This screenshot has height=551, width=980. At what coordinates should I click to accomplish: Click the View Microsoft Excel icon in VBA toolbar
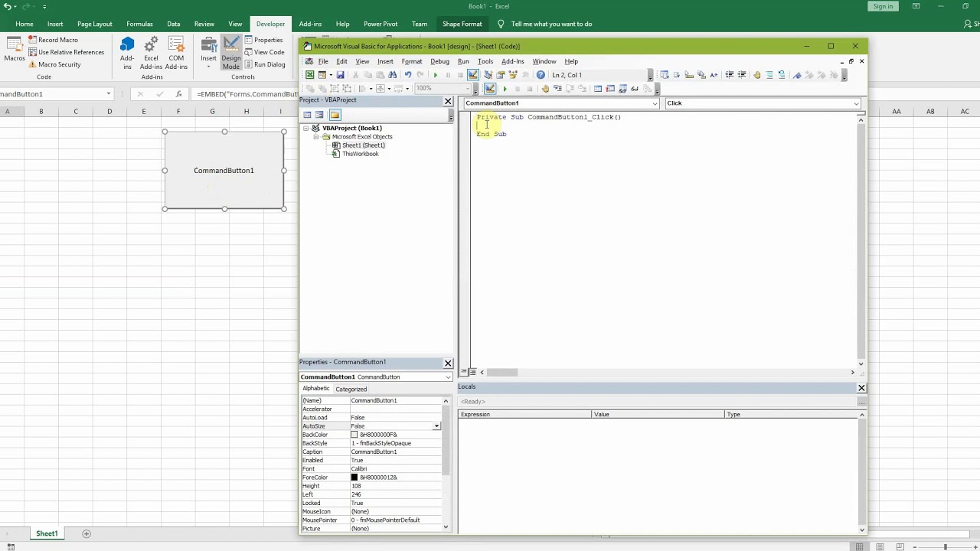[x=309, y=75]
